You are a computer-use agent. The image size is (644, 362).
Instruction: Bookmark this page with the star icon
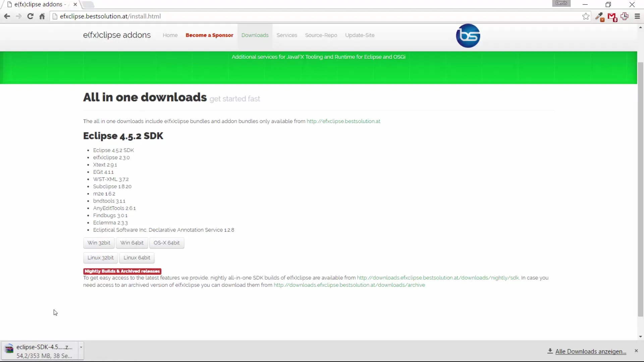pyautogui.click(x=586, y=16)
